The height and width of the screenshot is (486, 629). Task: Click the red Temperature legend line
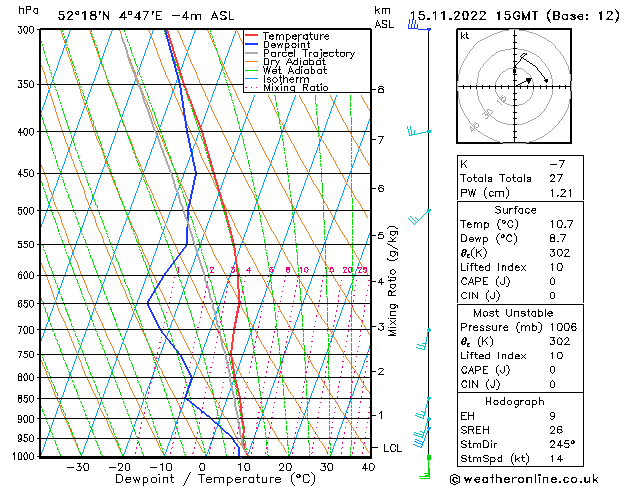[x=251, y=35]
